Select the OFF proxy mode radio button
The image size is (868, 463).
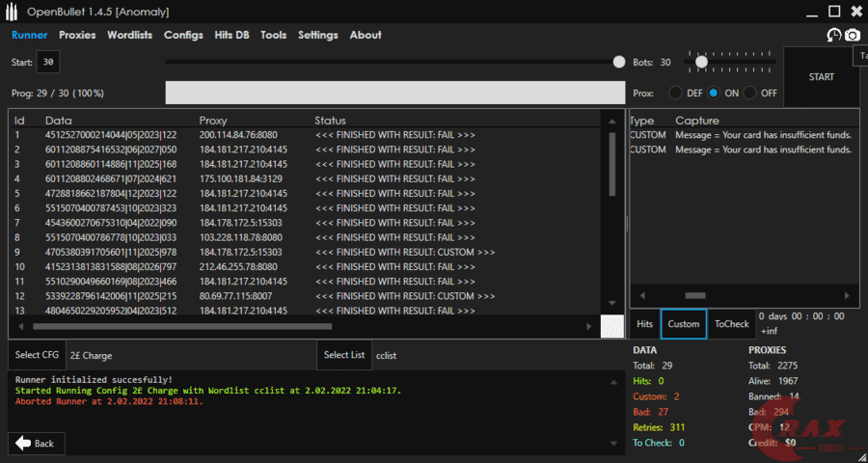tap(750, 94)
